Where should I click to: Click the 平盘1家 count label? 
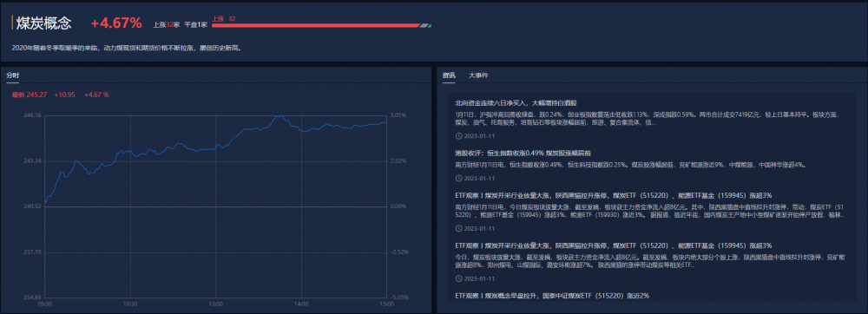coord(196,25)
